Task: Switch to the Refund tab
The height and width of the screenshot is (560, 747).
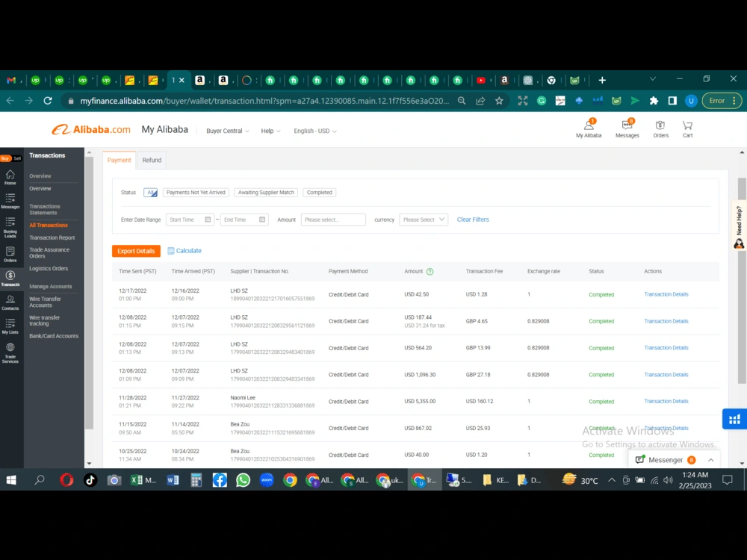Action: [x=152, y=160]
